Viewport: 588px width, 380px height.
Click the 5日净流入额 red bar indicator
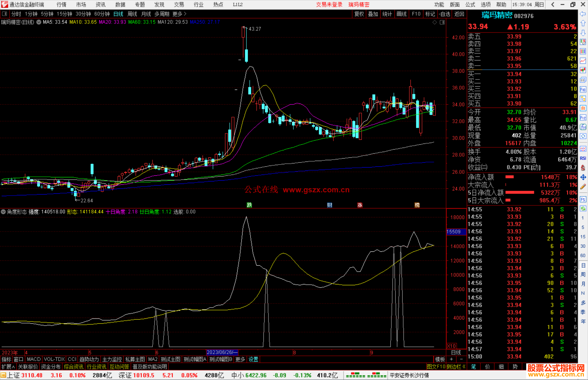520,192
